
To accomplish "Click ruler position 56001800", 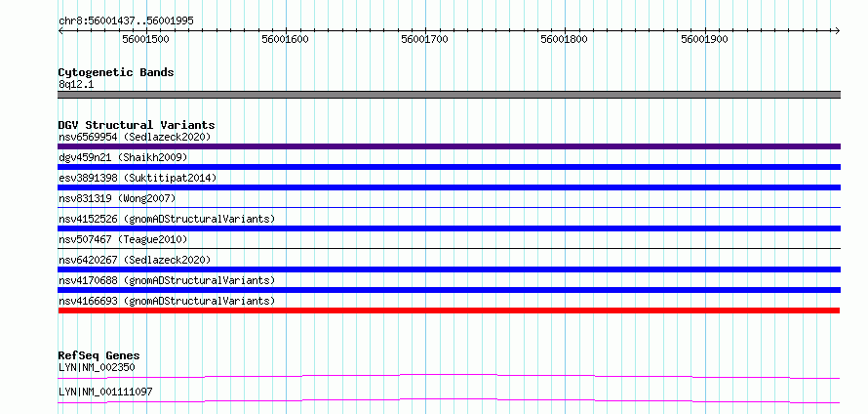I will click(564, 39).
